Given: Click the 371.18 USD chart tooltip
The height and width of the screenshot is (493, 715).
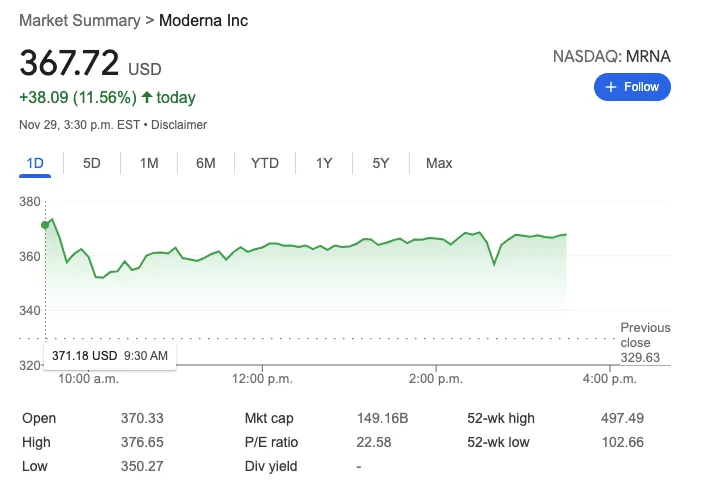Looking at the screenshot, I should click(109, 356).
